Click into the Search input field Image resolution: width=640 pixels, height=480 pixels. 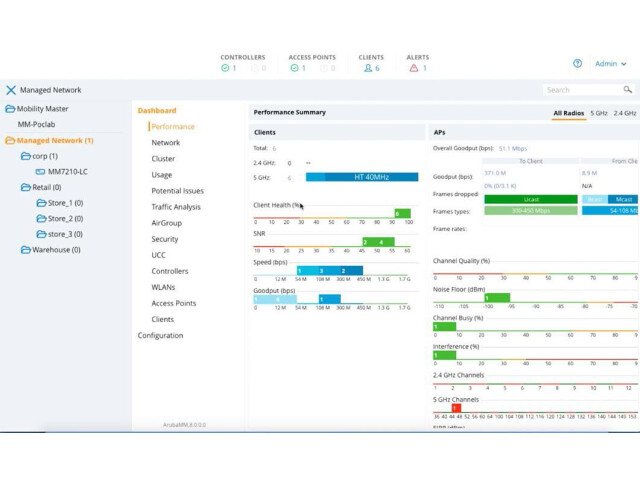coord(580,90)
